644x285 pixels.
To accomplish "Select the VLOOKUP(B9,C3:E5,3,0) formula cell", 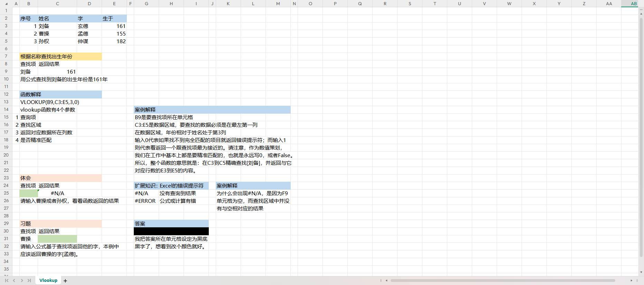I will coord(50,102).
